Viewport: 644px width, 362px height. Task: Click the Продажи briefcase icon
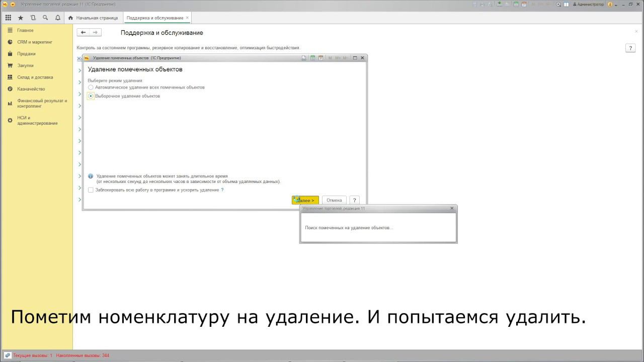pyautogui.click(x=10, y=54)
